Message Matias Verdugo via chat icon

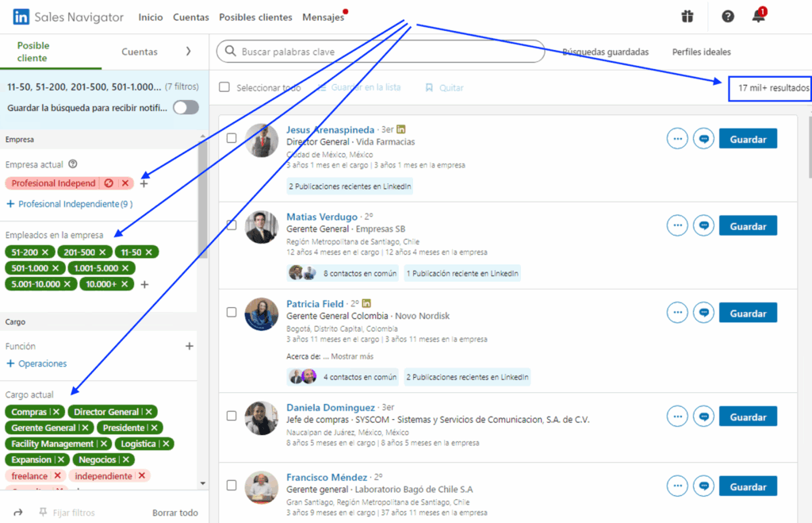coord(703,225)
